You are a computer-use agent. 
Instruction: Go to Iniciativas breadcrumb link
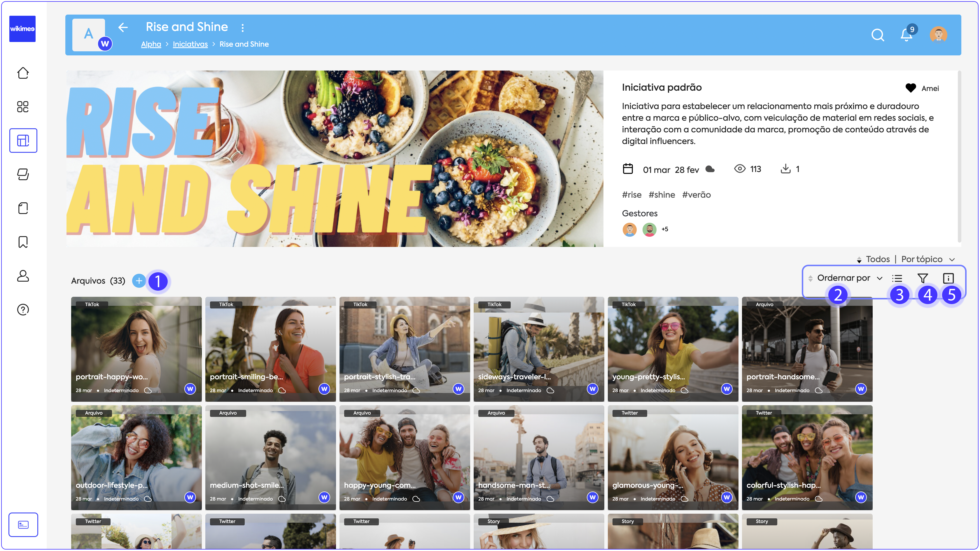(190, 44)
